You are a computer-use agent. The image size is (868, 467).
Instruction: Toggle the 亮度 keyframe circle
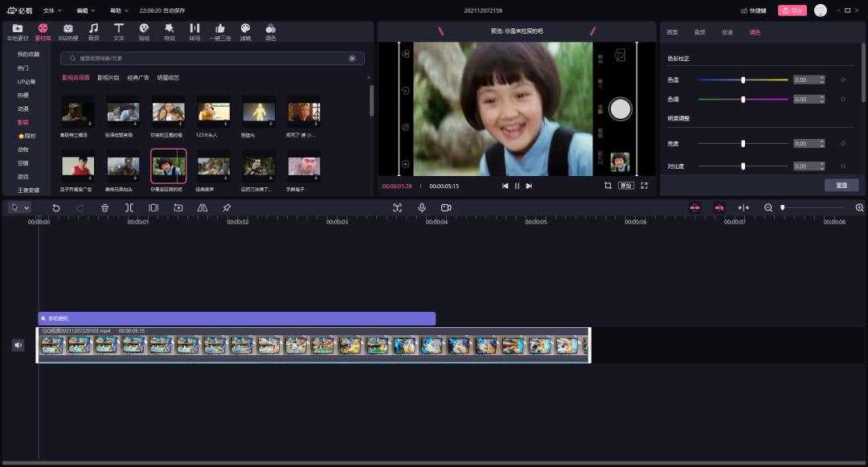pos(842,144)
